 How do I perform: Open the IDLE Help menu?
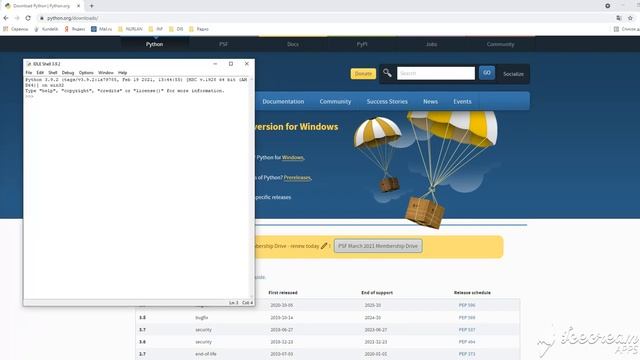point(122,73)
